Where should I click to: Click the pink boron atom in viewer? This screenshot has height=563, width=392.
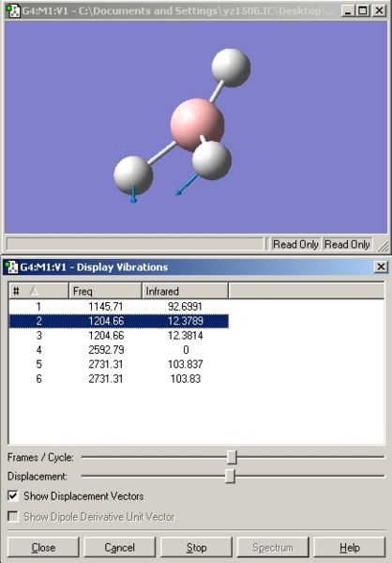(x=197, y=124)
